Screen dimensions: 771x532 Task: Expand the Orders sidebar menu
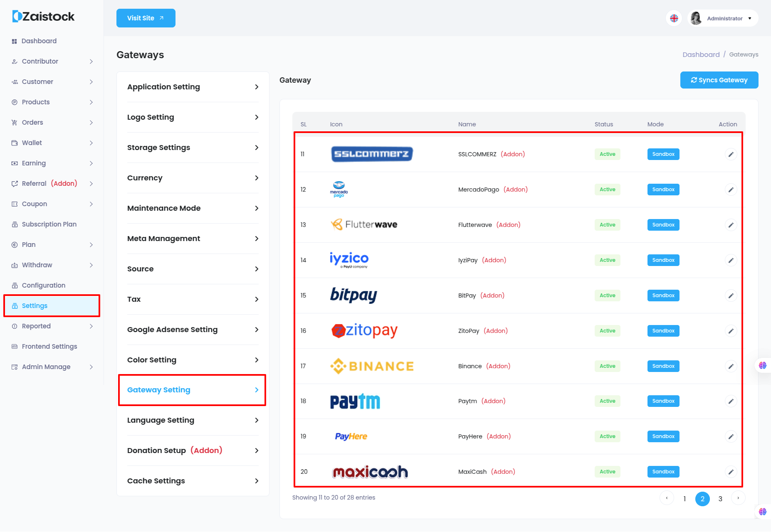click(52, 123)
